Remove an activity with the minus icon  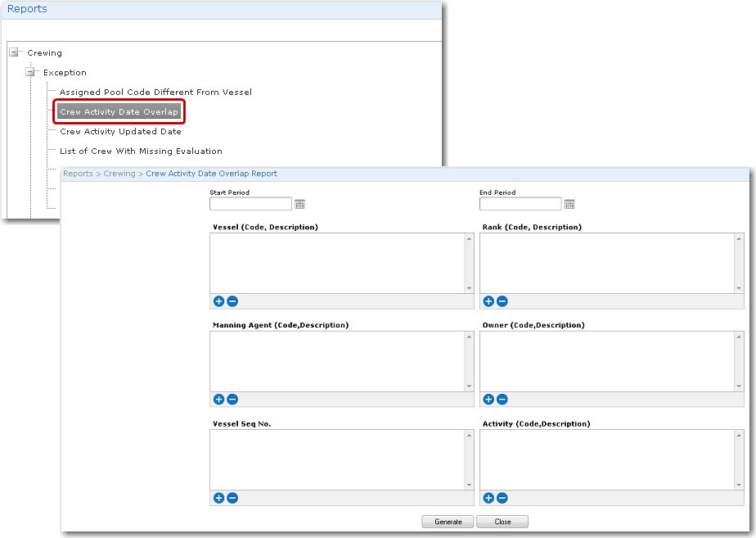(x=502, y=498)
